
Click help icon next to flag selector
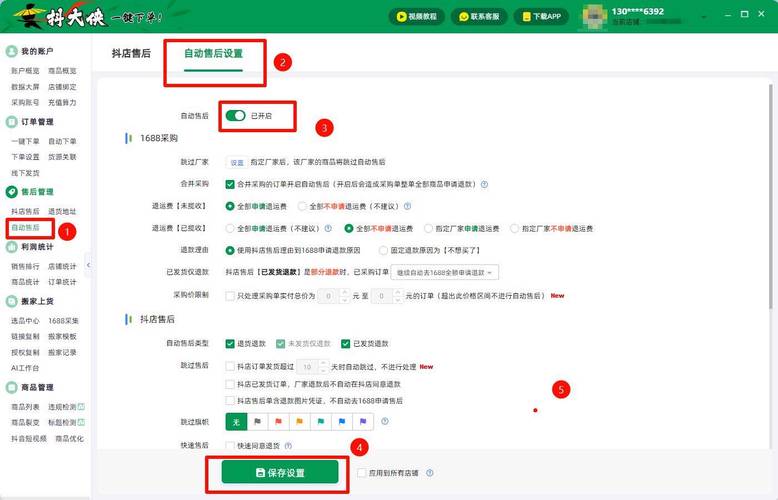(x=385, y=421)
